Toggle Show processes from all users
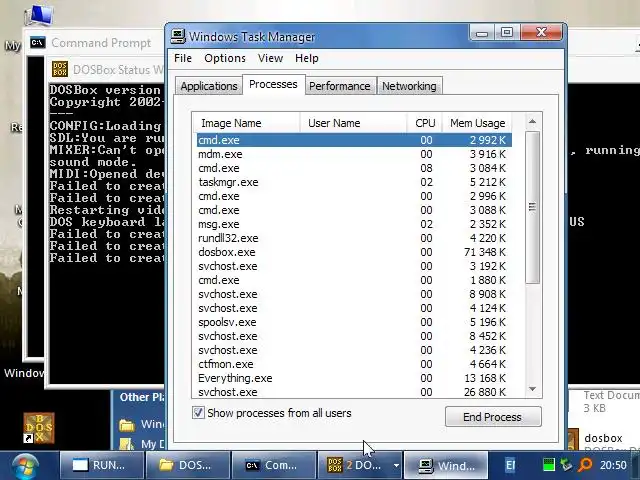 click(x=198, y=413)
